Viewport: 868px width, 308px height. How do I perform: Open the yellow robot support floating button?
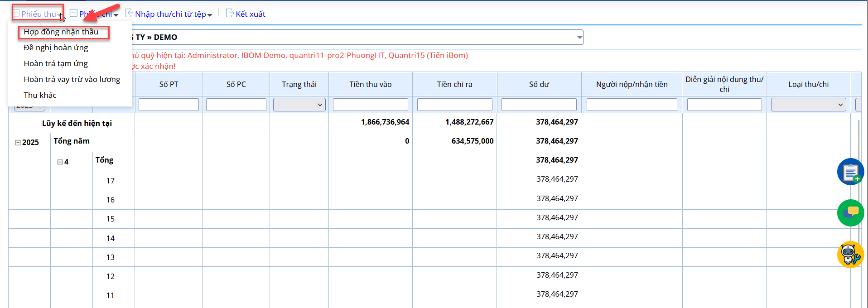click(x=850, y=255)
